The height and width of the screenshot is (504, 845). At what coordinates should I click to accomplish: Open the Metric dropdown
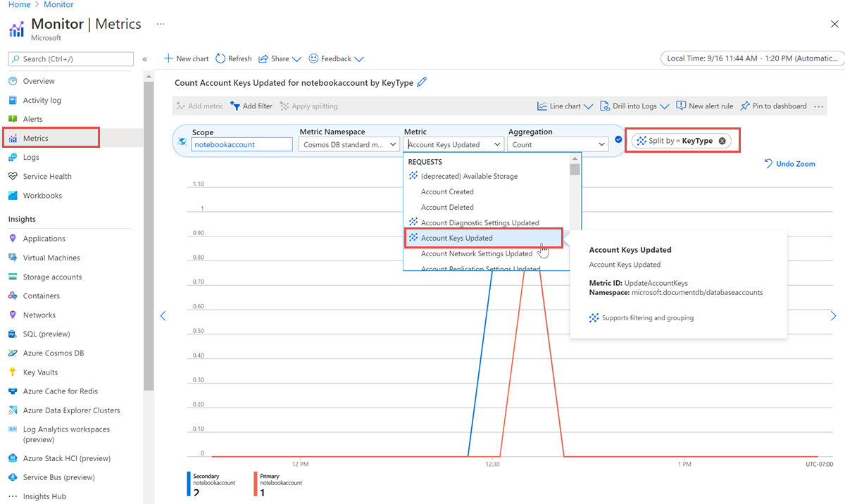point(454,144)
